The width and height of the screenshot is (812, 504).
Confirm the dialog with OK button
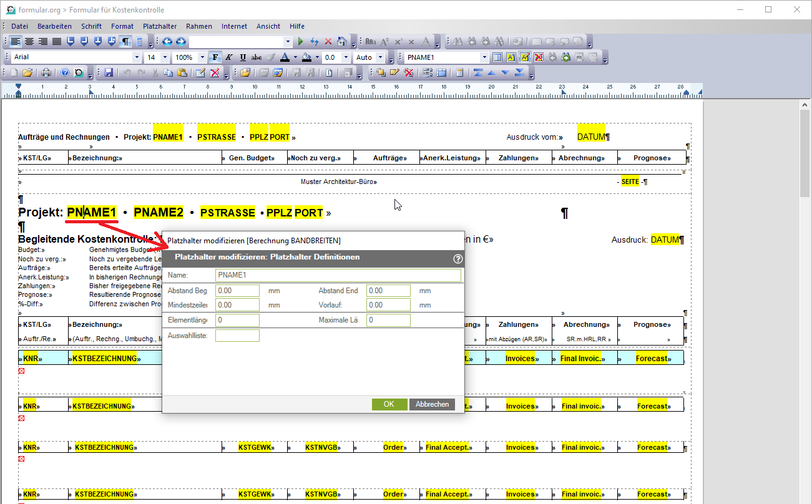point(389,404)
